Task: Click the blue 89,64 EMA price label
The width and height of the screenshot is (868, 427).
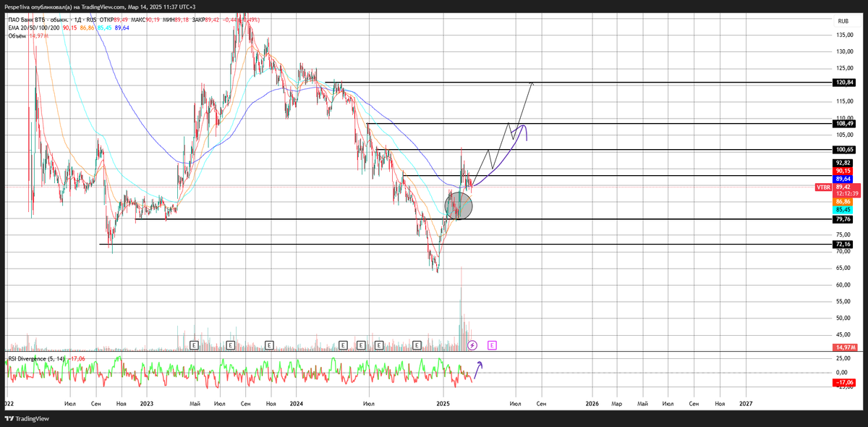Action: (843, 179)
